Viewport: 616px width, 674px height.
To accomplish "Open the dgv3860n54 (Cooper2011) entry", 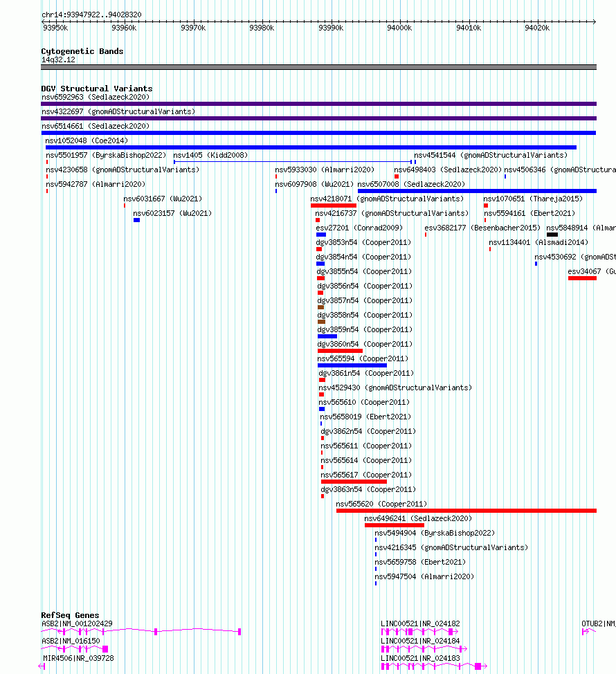I will [x=365, y=345].
